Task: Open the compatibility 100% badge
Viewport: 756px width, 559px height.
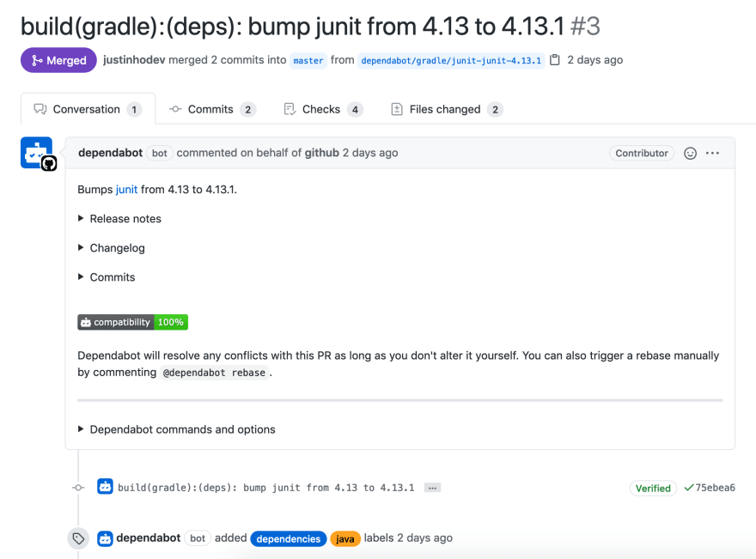Action: coord(132,322)
